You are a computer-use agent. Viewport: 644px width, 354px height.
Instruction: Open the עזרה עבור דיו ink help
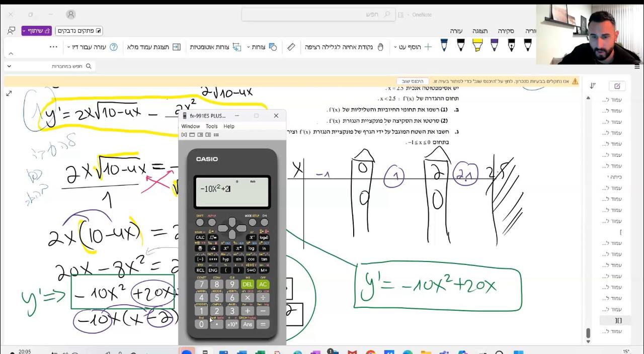click(x=93, y=47)
